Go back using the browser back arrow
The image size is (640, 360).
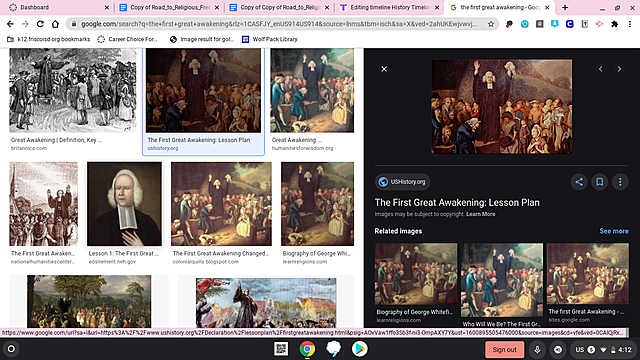point(10,24)
